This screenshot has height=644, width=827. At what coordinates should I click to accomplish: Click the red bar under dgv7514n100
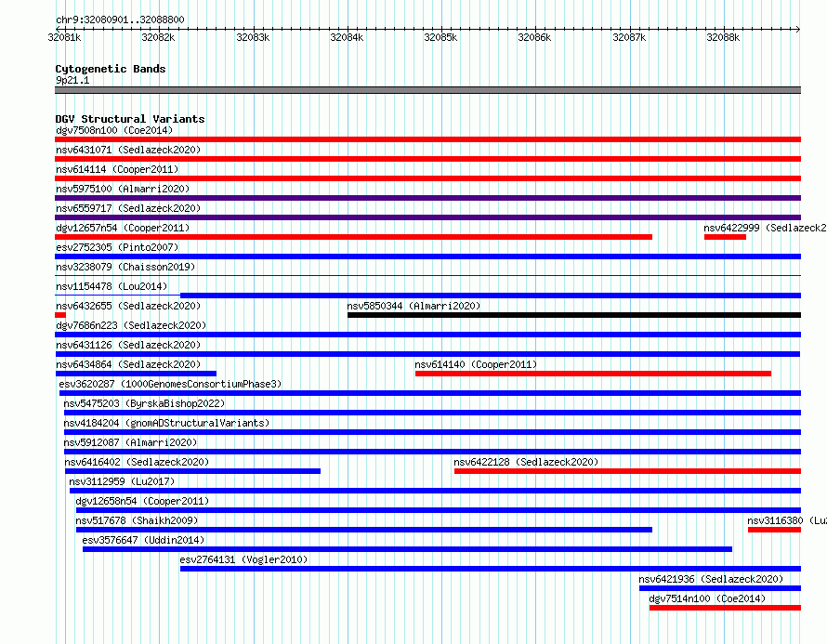coord(725,608)
